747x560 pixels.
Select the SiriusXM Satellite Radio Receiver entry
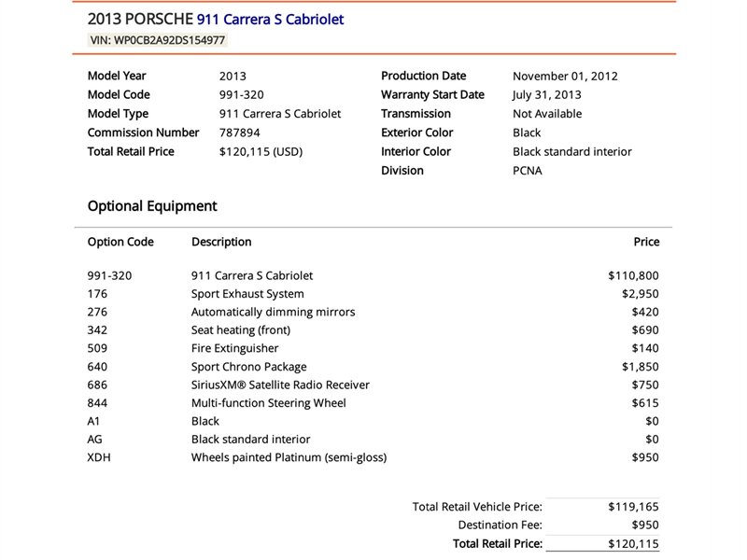tap(280, 385)
